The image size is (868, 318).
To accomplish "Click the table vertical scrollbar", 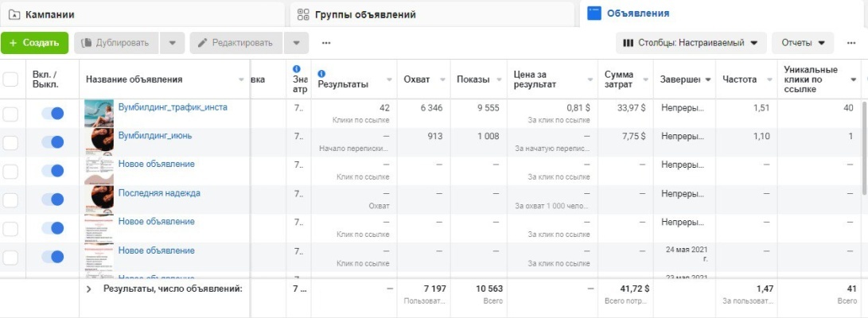I will point(865,148).
